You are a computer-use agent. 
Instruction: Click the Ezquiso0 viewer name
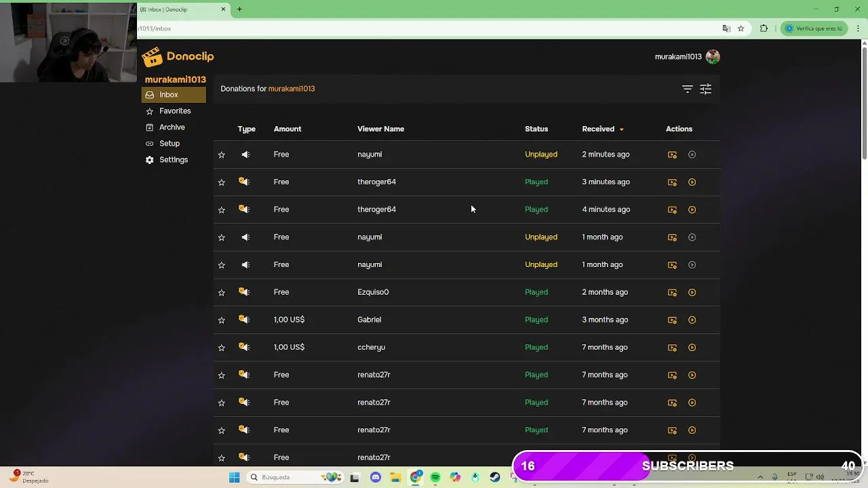(373, 292)
